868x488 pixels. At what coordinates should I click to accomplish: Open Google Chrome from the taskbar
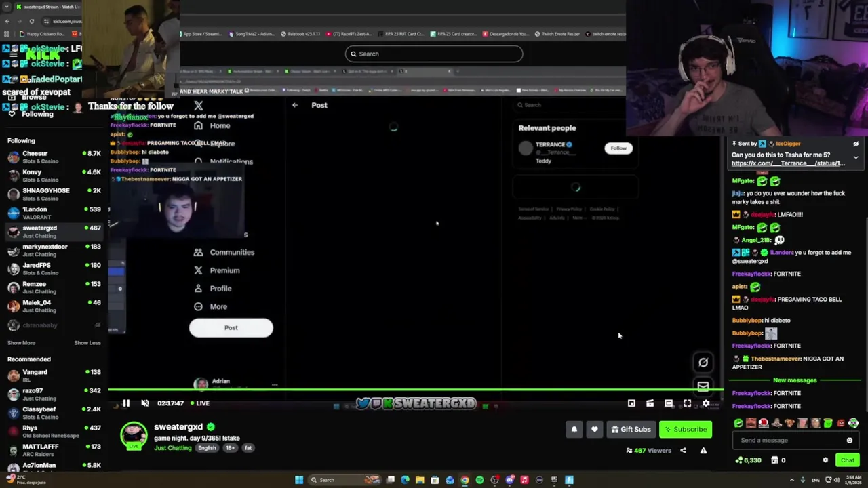[x=465, y=480]
